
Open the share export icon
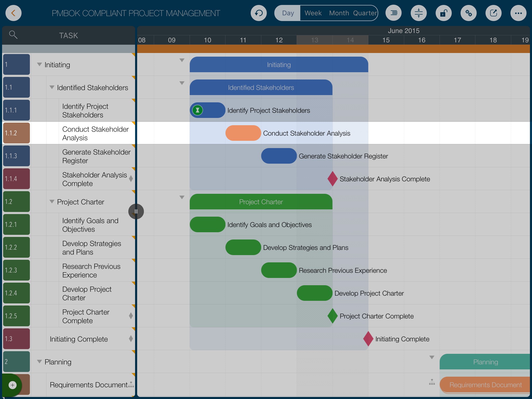pos(493,13)
